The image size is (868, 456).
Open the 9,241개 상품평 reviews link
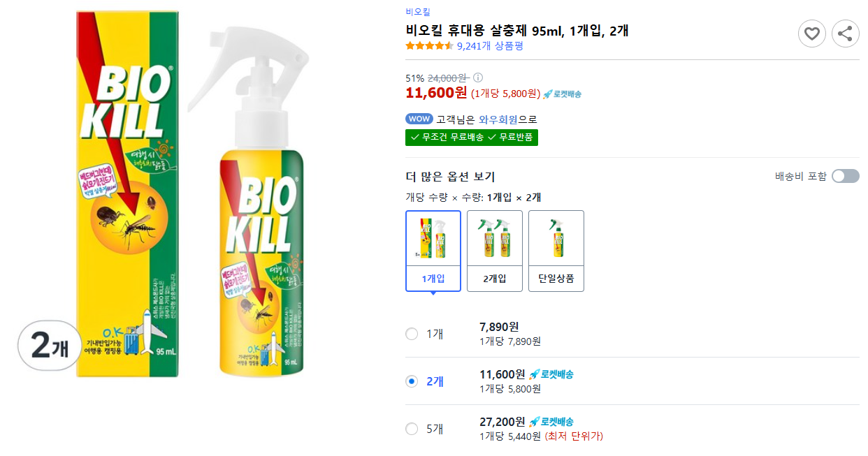click(x=491, y=45)
